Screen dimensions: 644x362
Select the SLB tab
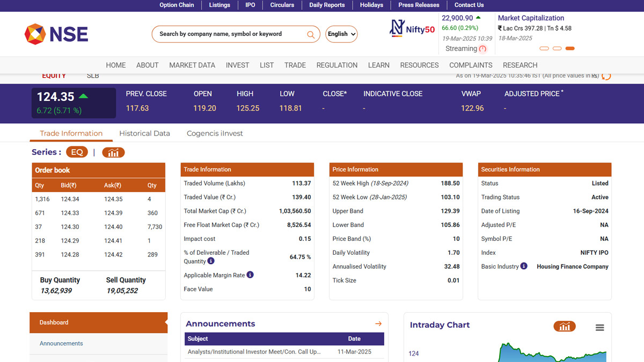[x=93, y=76]
